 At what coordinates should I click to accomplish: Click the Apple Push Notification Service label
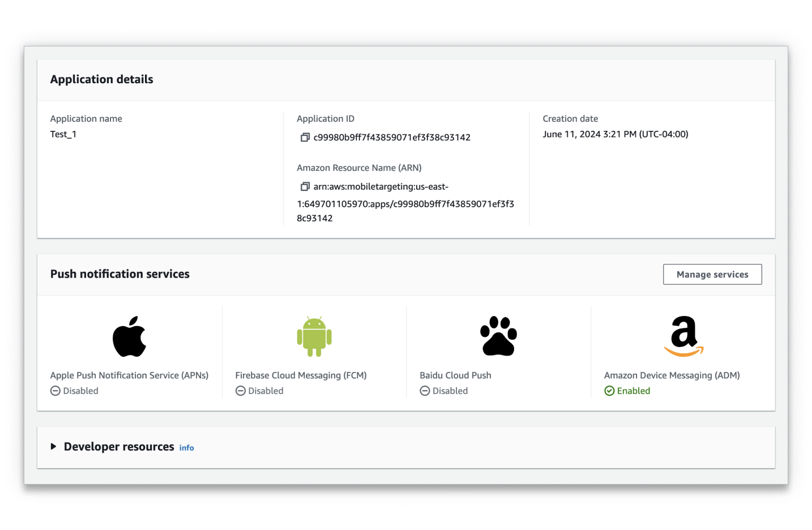(129, 375)
